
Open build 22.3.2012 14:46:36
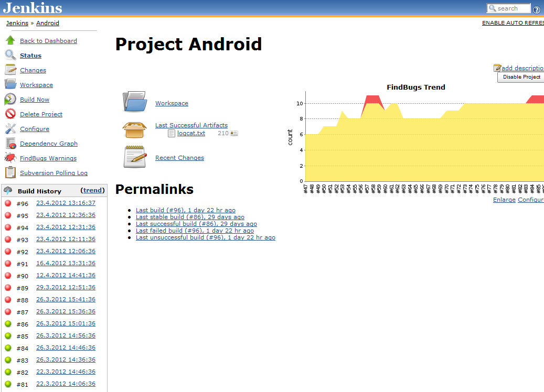(66, 372)
